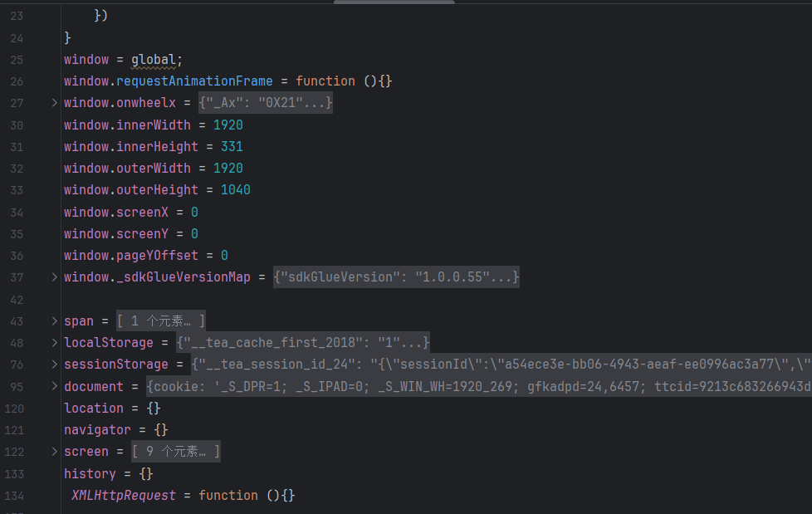Click folded placeholder {"sdkGlueVersion": "1.0.0.55"...}

point(396,277)
